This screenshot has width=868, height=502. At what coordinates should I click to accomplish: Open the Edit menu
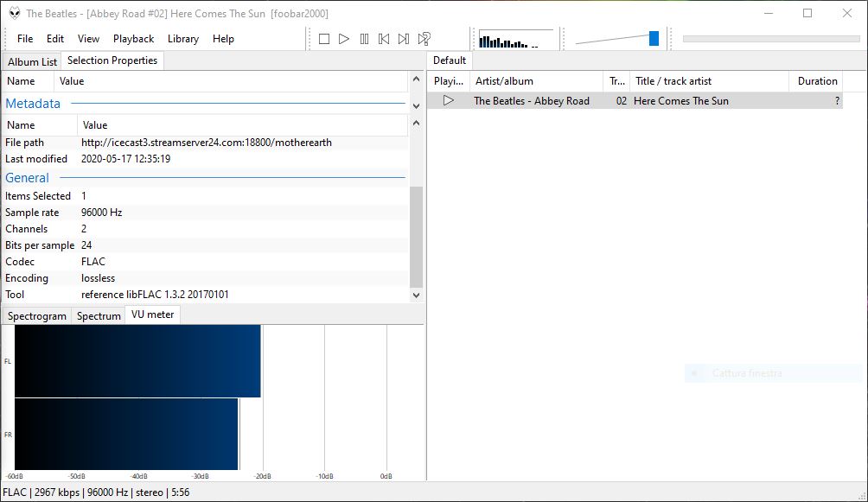(55, 39)
